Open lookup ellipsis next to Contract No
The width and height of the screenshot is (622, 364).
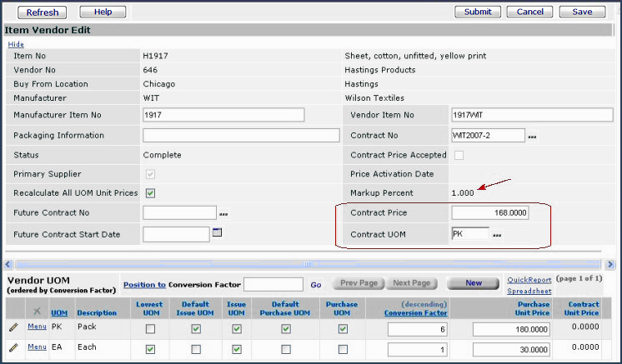pos(533,136)
